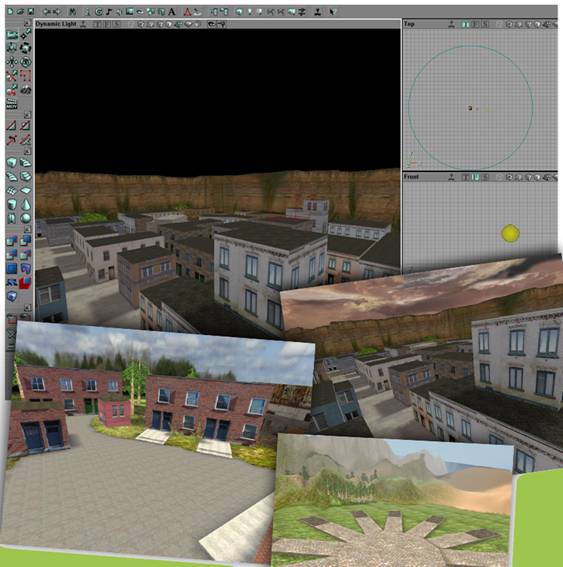563x567 pixels.
Task: Select the Actor Rotate tool in the toolbox
Action: pos(26,48)
